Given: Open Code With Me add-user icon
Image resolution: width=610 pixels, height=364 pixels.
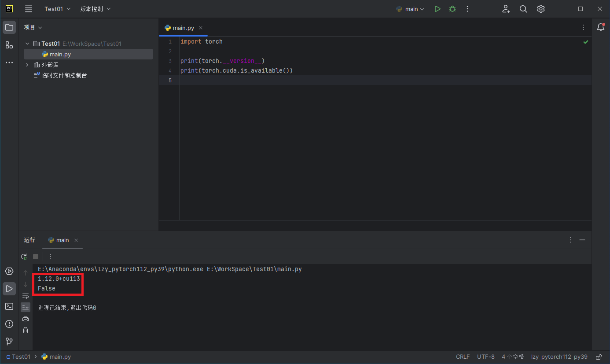Looking at the screenshot, I should point(506,9).
